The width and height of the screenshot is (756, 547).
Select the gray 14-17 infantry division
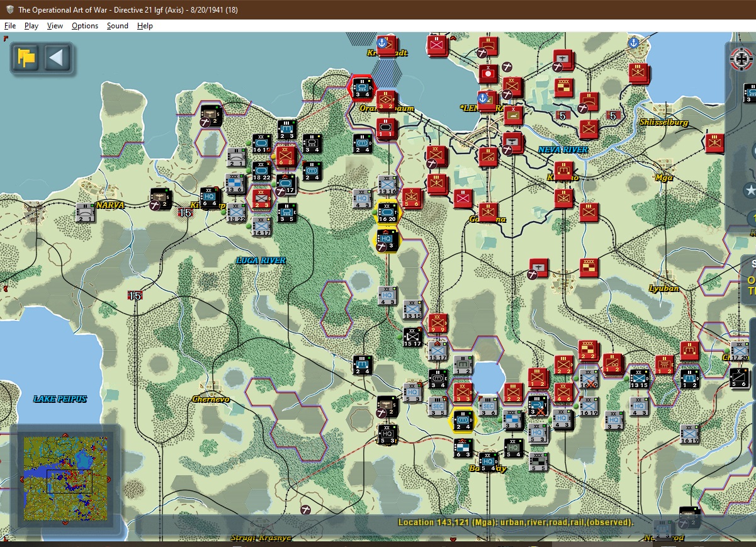261,227
